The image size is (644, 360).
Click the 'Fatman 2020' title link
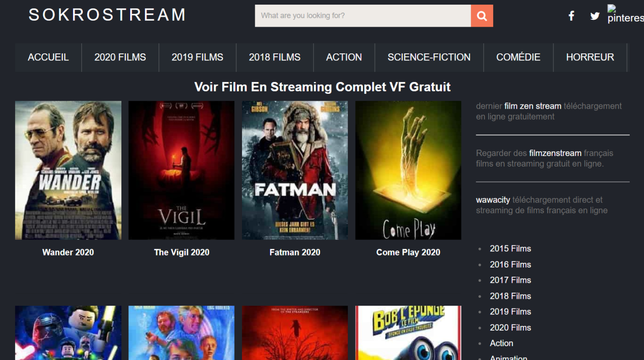[295, 252]
